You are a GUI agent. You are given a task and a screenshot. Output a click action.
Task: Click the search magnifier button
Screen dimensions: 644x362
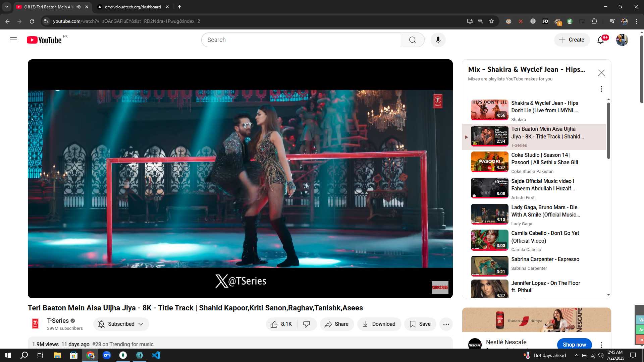(x=413, y=40)
